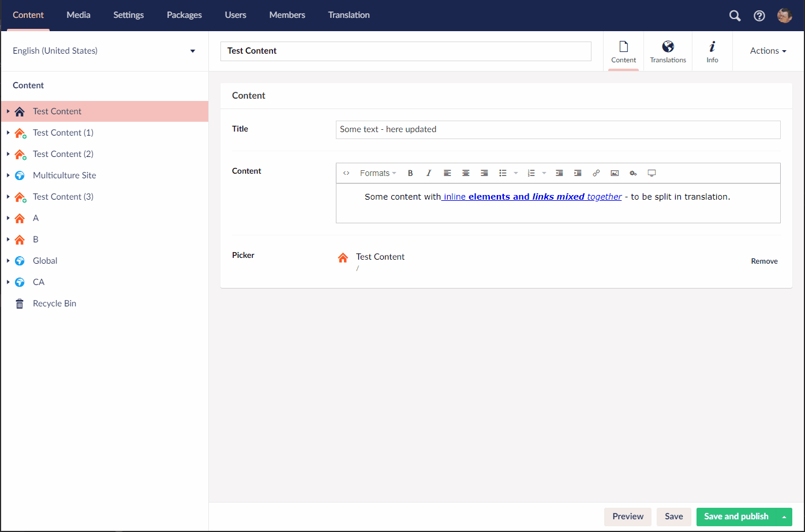Image resolution: width=805 pixels, height=532 pixels.
Task: Click the user avatar in the header
Action: point(784,16)
